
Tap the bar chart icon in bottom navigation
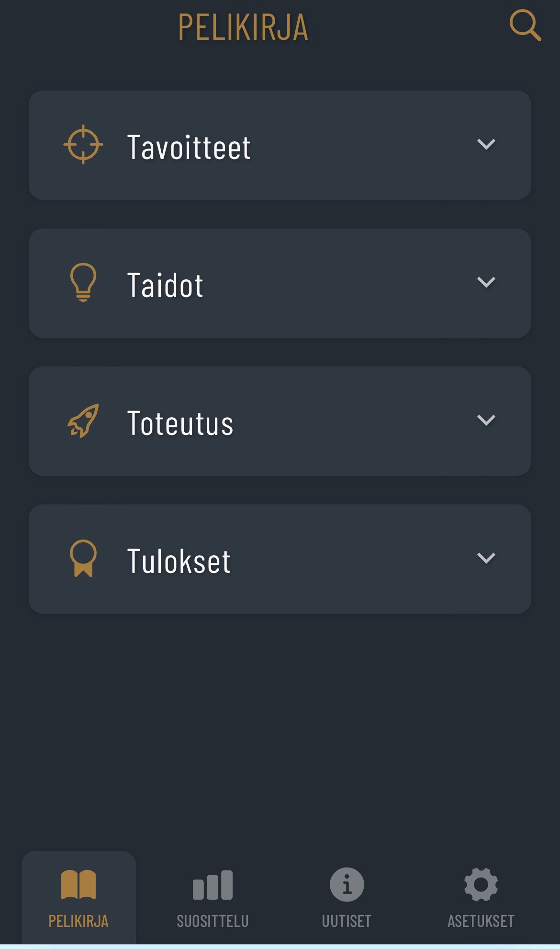point(213,885)
